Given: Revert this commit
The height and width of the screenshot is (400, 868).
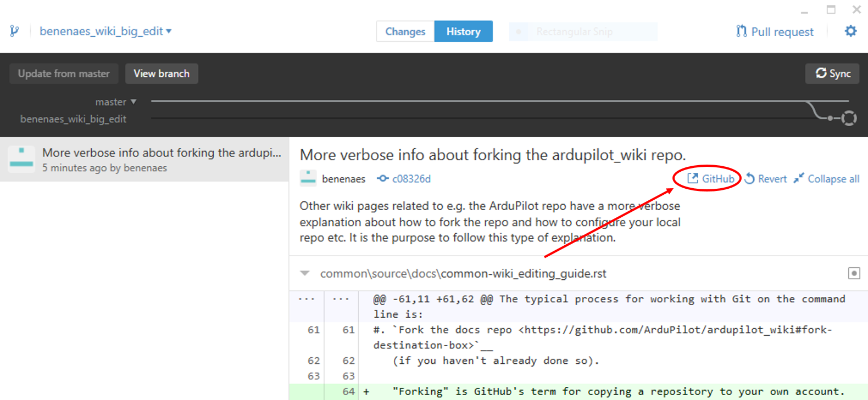Looking at the screenshot, I should (x=766, y=179).
